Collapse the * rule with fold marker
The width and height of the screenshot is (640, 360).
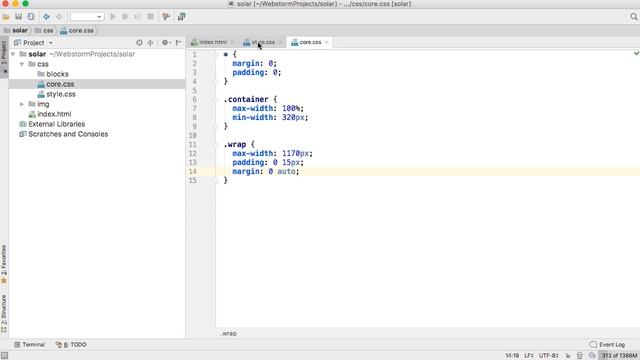[x=216, y=54]
